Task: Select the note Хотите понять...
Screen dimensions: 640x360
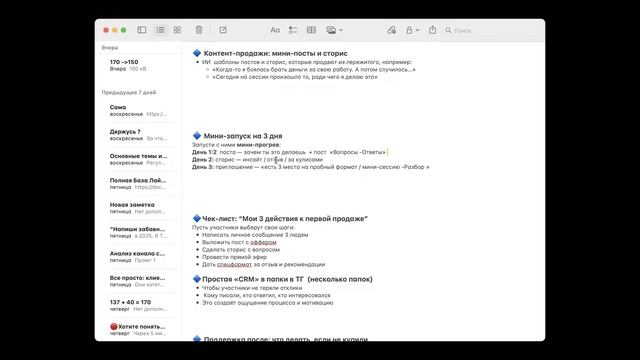Action: tap(139, 330)
